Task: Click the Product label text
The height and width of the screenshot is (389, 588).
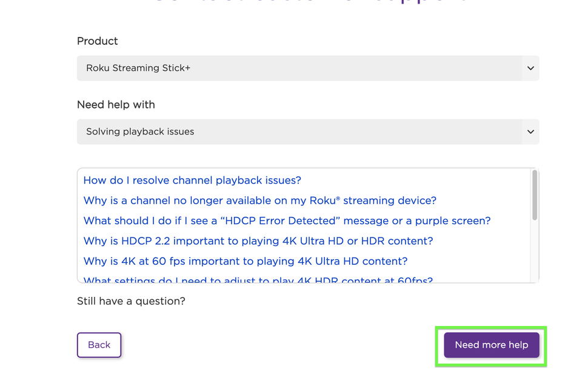Action: [98, 41]
